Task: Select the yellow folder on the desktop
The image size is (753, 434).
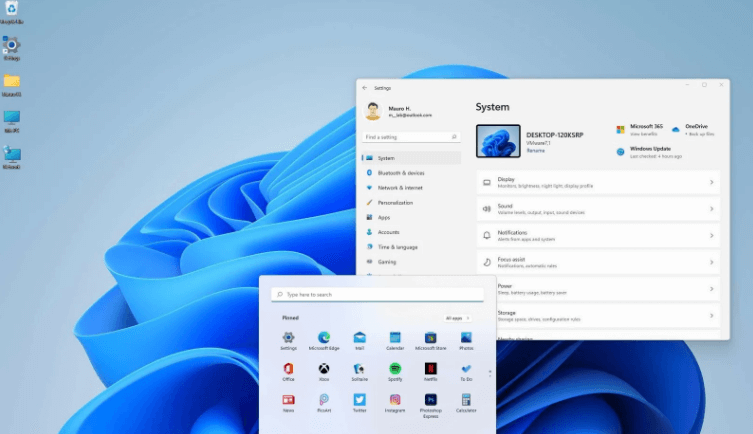Action: 12,85
